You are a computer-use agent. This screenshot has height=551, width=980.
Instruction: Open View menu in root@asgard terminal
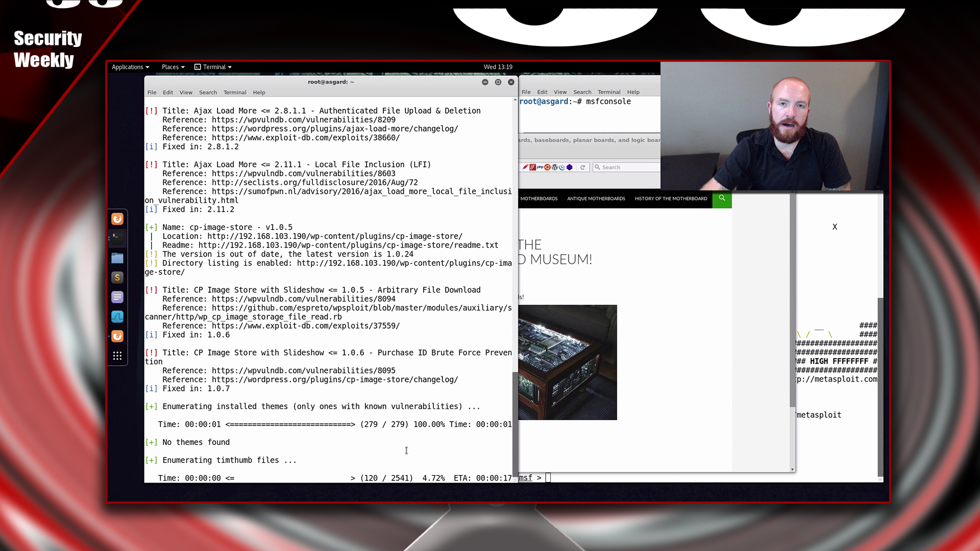[x=186, y=92]
